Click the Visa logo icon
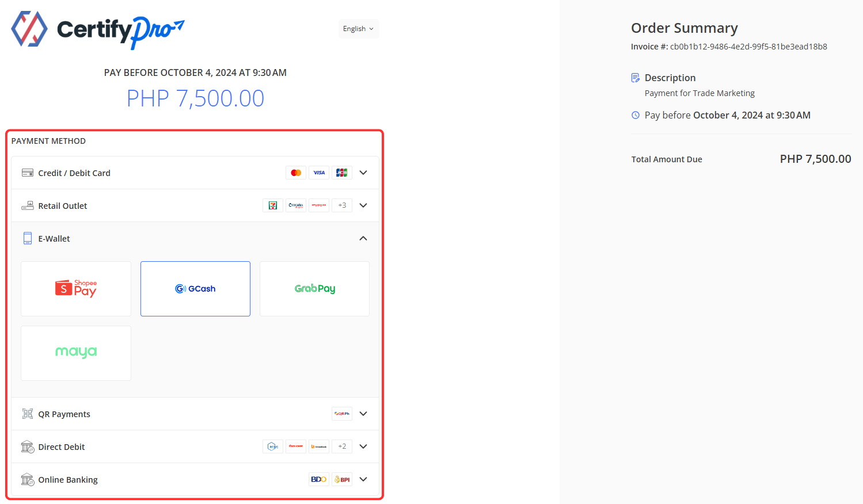Screen dimensions: 863x504 (319, 173)
